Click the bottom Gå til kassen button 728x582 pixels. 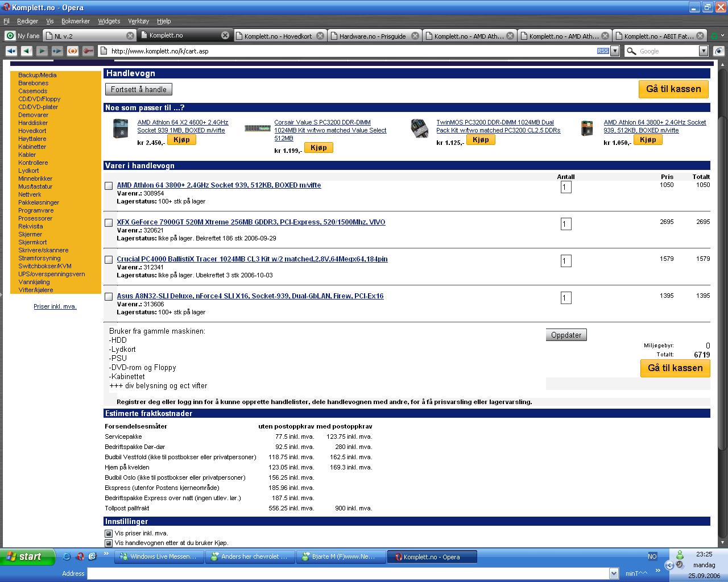675,368
